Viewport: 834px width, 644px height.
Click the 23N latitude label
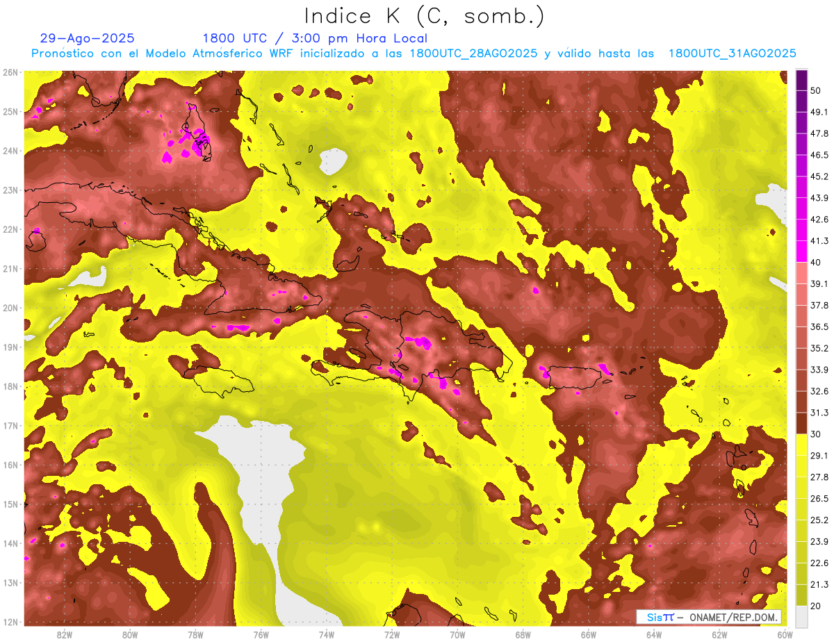[x=10, y=190]
